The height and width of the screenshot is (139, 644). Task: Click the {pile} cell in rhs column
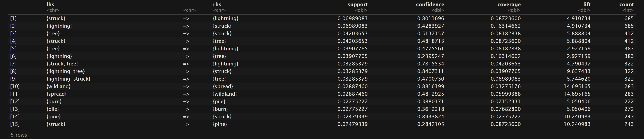[x=219, y=102]
